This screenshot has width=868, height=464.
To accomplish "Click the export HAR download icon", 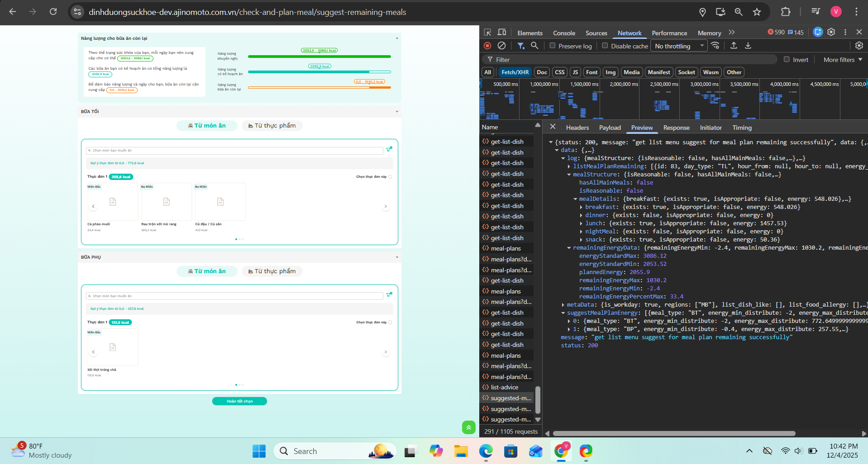I will (748, 46).
